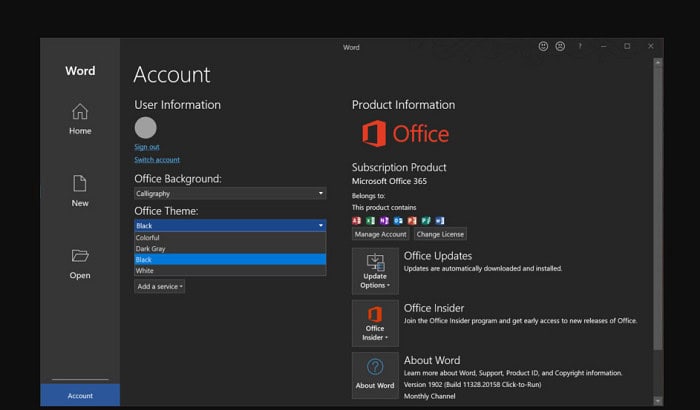Open the About Word button
The height and width of the screenshot is (410, 700).
click(x=375, y=375)
